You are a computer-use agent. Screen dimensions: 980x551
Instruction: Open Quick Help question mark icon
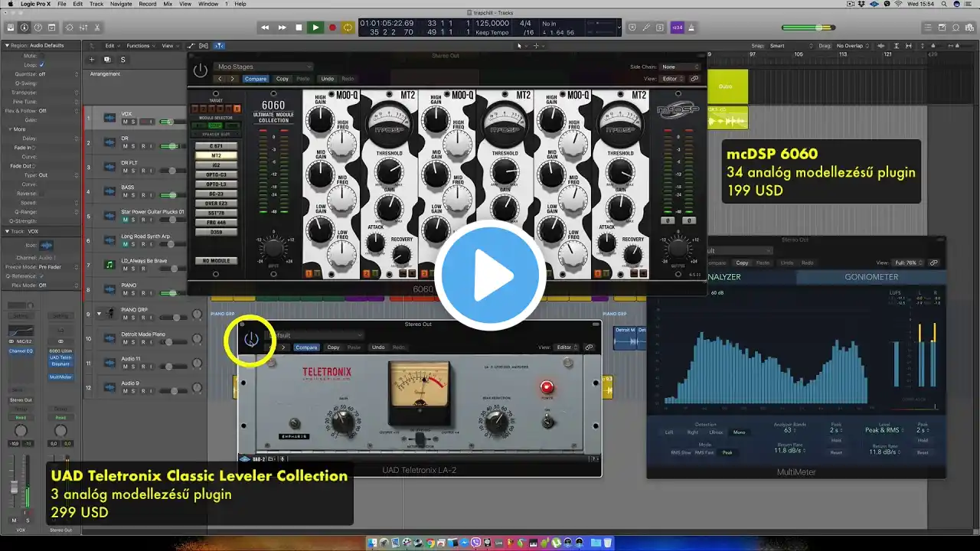point(38,28)
